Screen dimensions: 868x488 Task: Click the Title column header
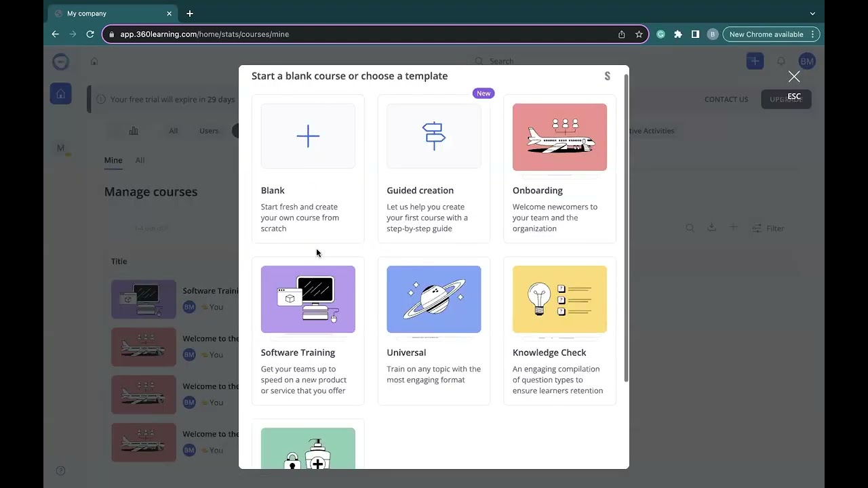[119, 262]
